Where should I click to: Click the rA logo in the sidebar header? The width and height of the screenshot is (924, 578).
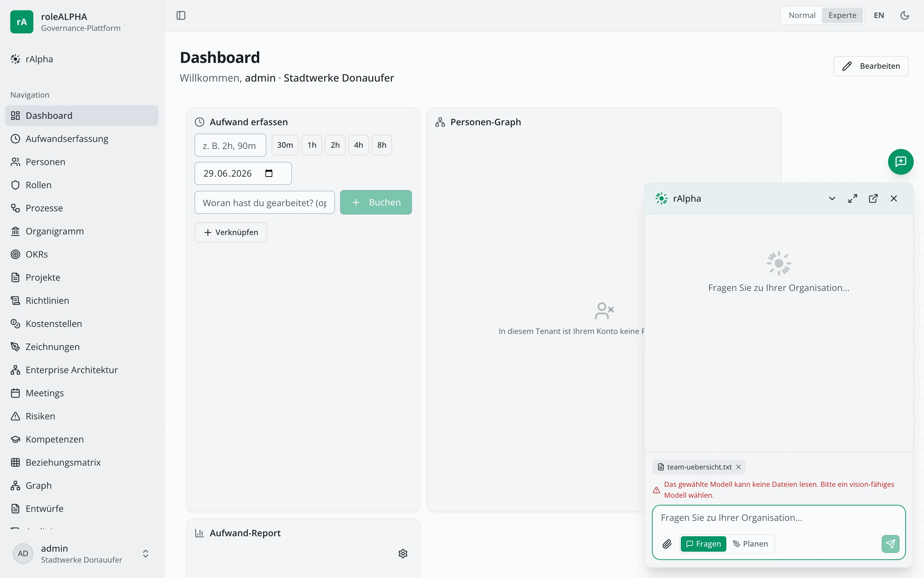point(22,22)
